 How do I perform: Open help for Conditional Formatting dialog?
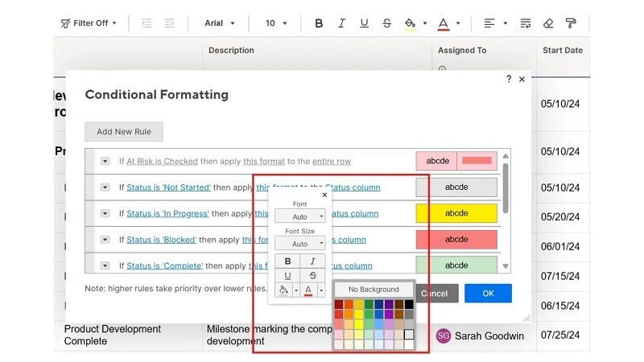[509, 79]
